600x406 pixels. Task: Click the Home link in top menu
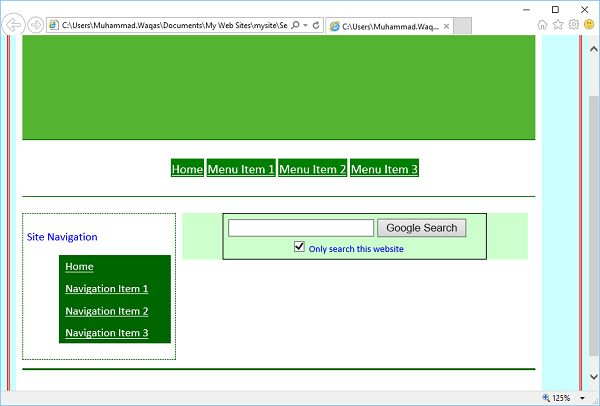187,169
